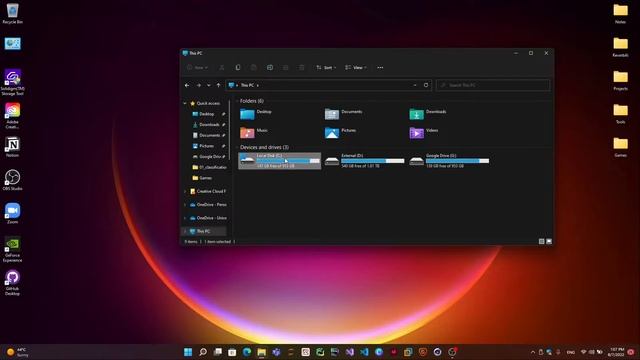Click This PC in the address bar
Viewport: 640px width, 360px height.
click(x=247, y=85)
